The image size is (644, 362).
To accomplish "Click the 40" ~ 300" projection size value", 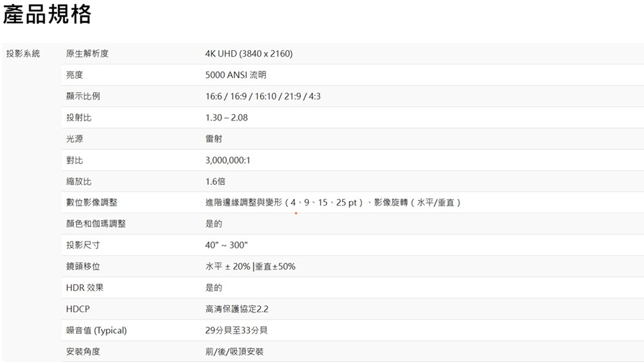I will point(226,245).
